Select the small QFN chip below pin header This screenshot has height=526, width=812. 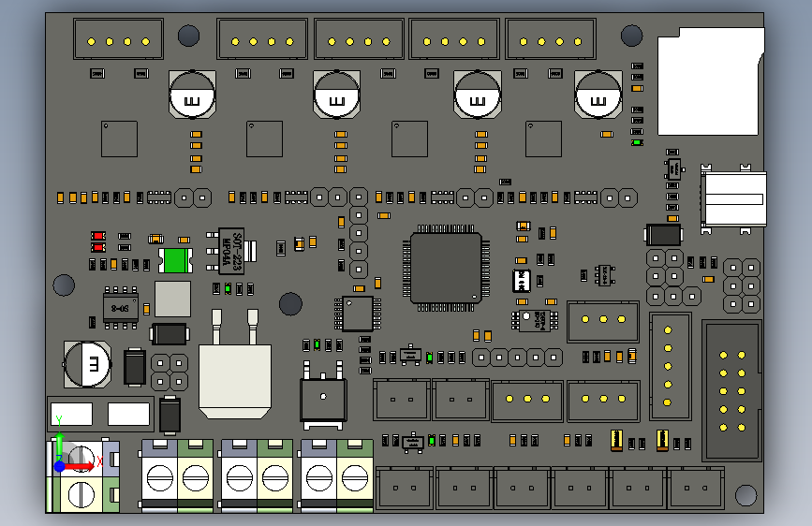tap(358, 314)
